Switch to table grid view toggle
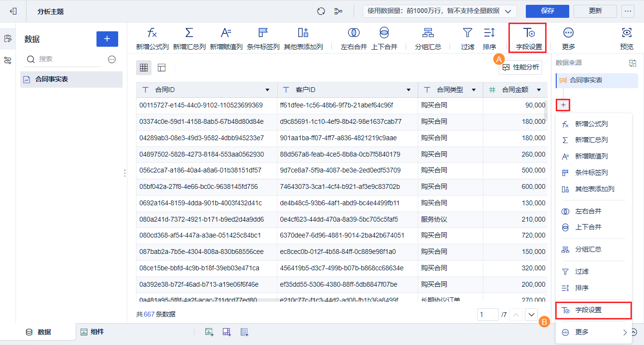This screenshot has height=345, width=644. click(144, 68)
